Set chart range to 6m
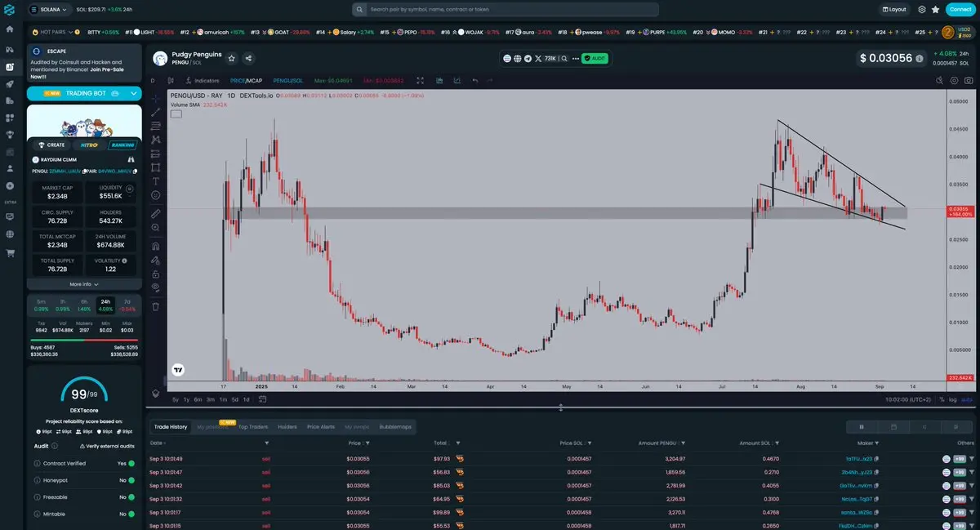This screenshot has height=530, width=980. point(198,399)
